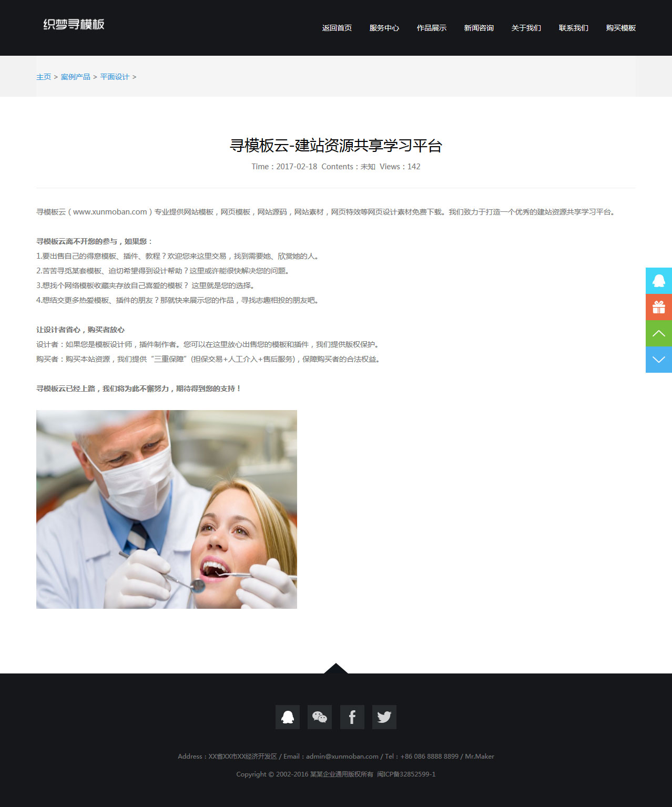Click the QQ icon in the footer
Screen dimensions: 672x807
click(x=287, y=717)
